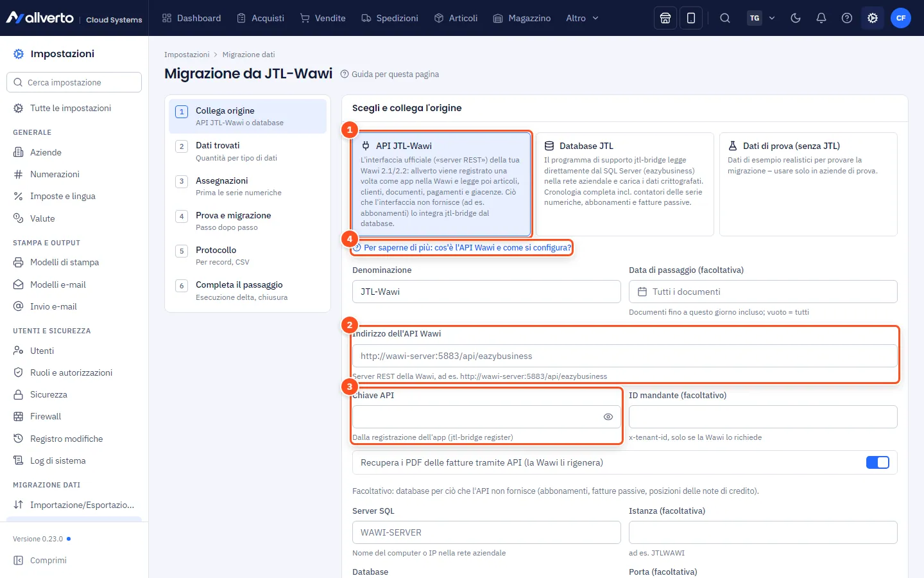Open the TG tenant dropdown
Viewport: 924px width, 578px height.
click(761, 18)
